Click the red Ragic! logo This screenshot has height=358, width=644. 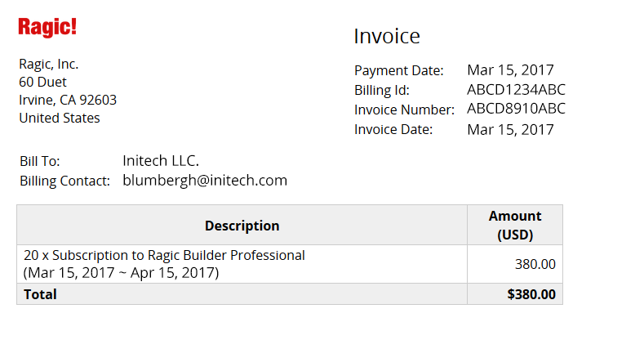(x=47, y=27)
